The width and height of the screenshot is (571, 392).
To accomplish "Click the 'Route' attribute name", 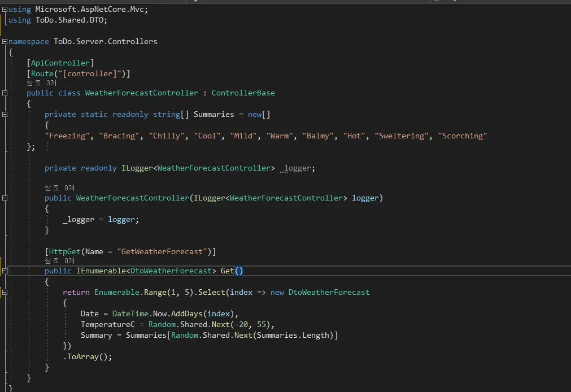I will click(42, 73).
